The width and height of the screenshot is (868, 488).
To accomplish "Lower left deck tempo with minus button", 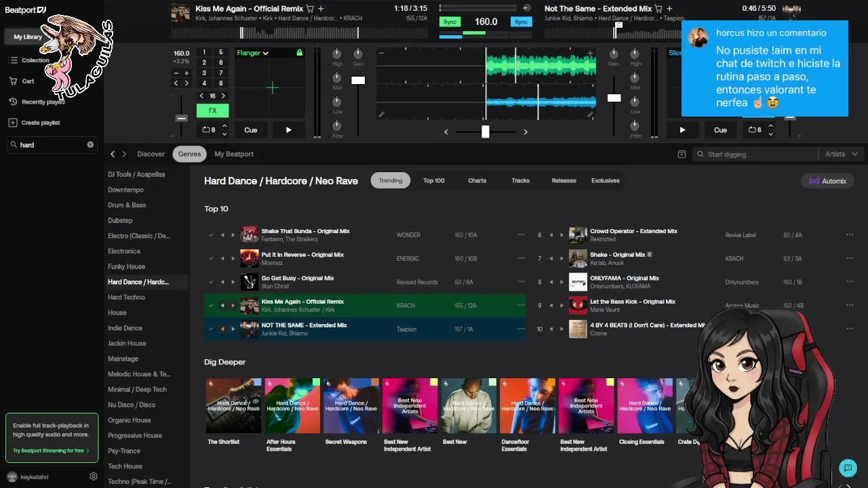I will (176, 73).
